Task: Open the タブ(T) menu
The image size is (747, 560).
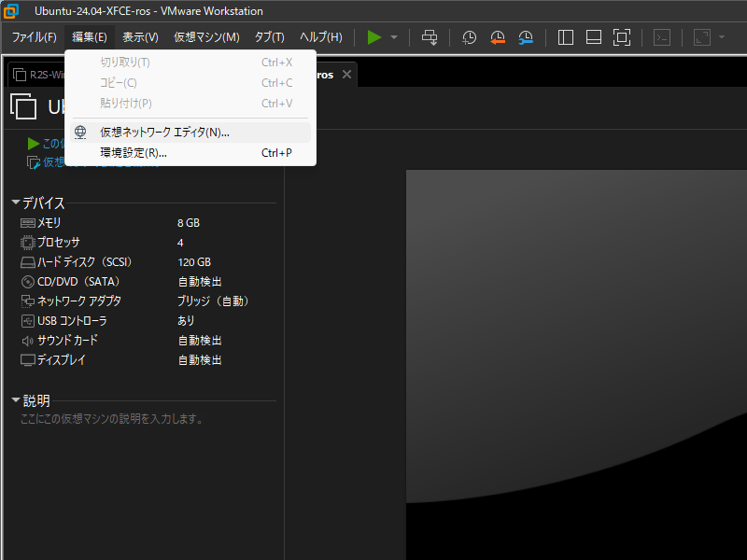Action: pyautogui.click(x=269, y=37)
